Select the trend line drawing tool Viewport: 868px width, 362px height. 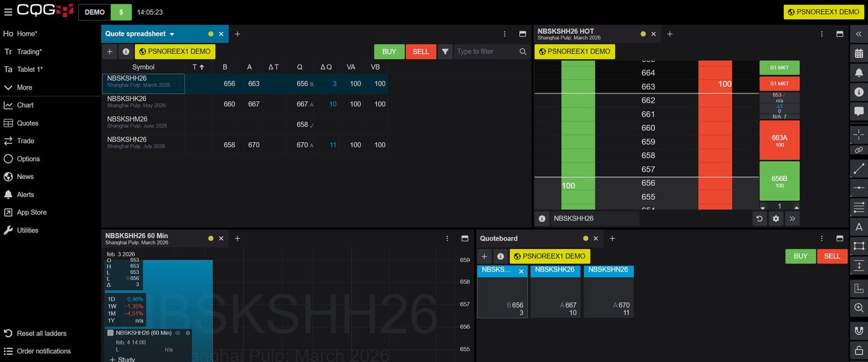(x=859, y=169)
